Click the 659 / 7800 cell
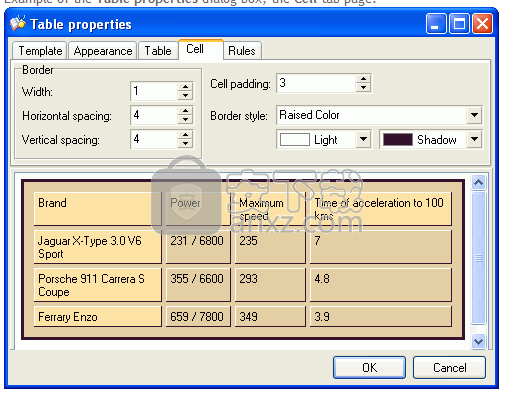This screenshot has width=519, height=393. [x=198, y=316]
